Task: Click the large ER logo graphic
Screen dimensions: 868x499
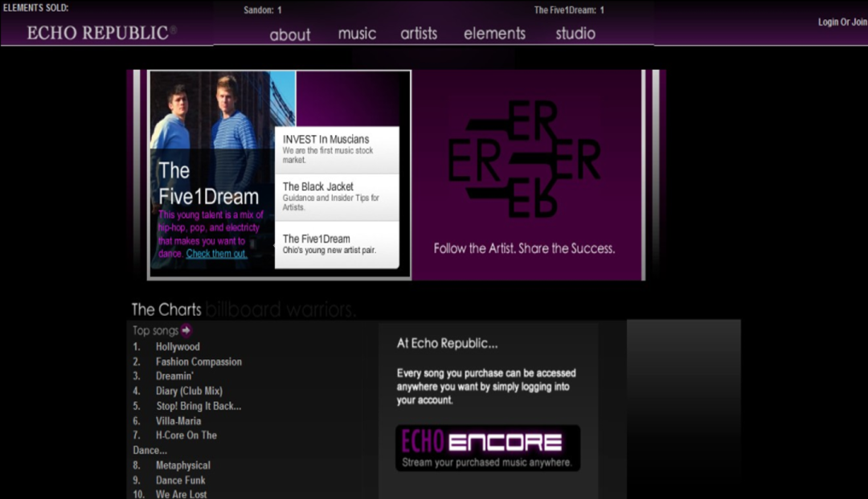Action: click(x=524, y=159)
